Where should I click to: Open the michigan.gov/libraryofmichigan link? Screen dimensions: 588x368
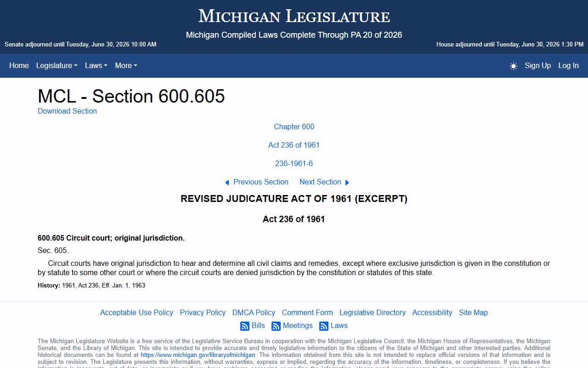pos(198,355)
